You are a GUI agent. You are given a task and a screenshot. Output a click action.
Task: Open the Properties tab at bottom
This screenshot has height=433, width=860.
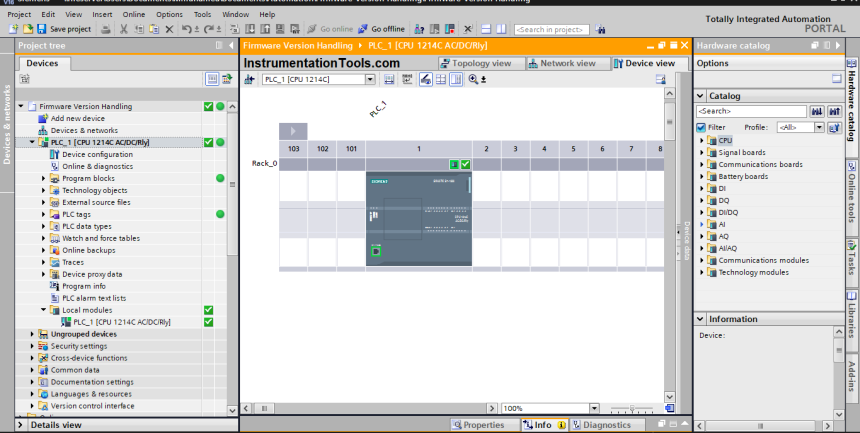[483, 425]
